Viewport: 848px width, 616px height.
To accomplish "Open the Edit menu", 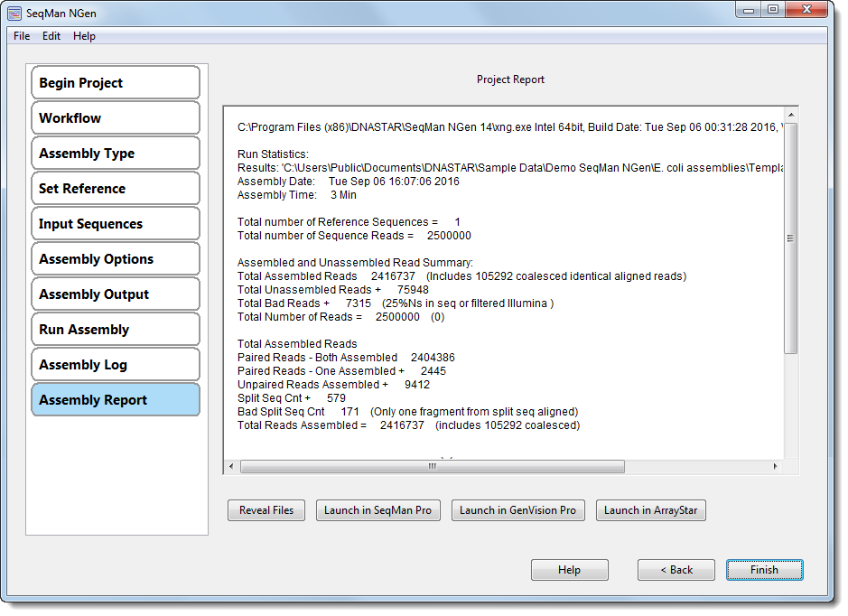I will (x=51, y=36).
